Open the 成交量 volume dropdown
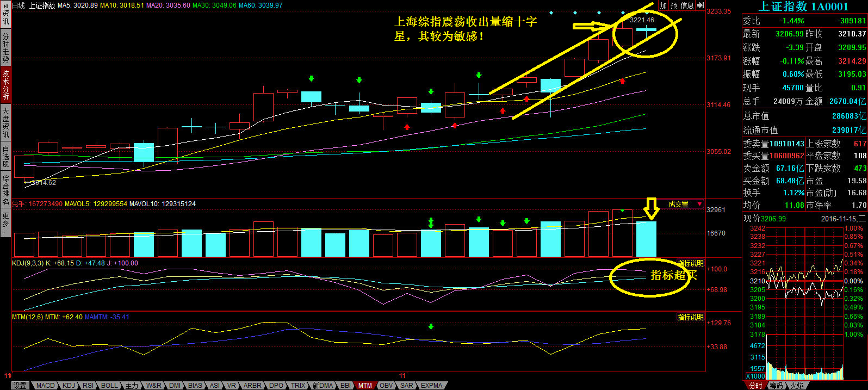The image size is (868, 390). point(699,204)
